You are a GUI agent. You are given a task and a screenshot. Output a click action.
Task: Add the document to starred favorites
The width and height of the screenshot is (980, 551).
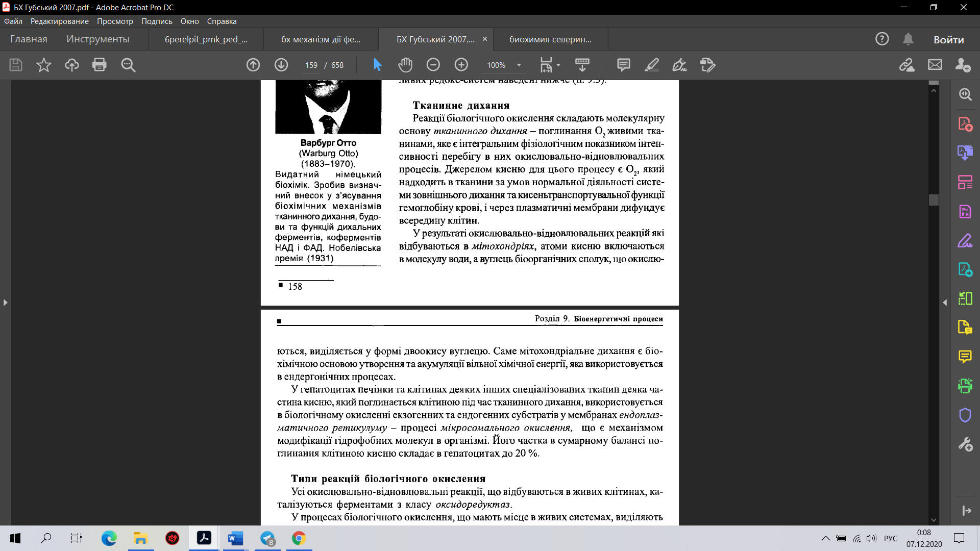coord(44,65)
